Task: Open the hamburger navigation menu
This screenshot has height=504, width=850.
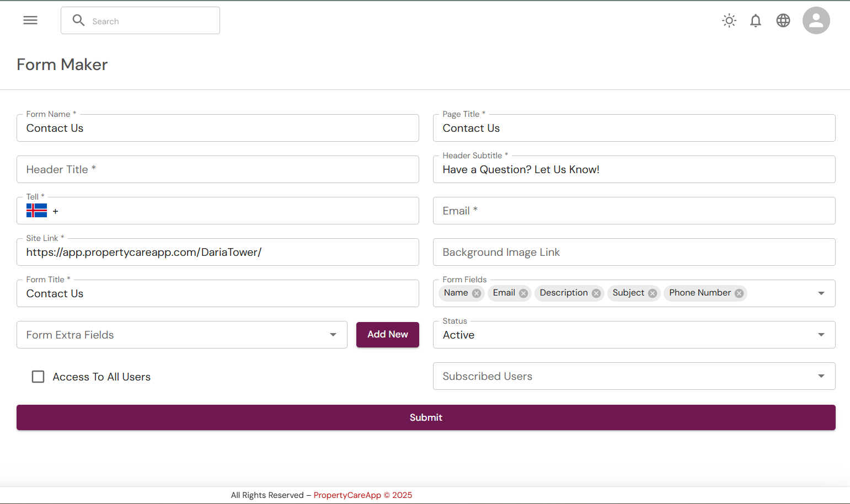Action: [30, 20]
